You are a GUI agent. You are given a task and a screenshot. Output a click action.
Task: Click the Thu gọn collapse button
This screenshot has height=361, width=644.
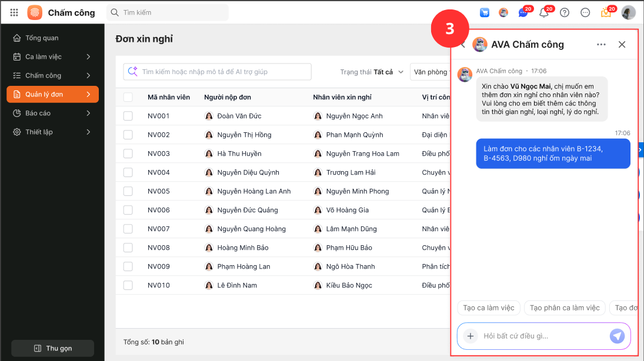coord(53,348)
